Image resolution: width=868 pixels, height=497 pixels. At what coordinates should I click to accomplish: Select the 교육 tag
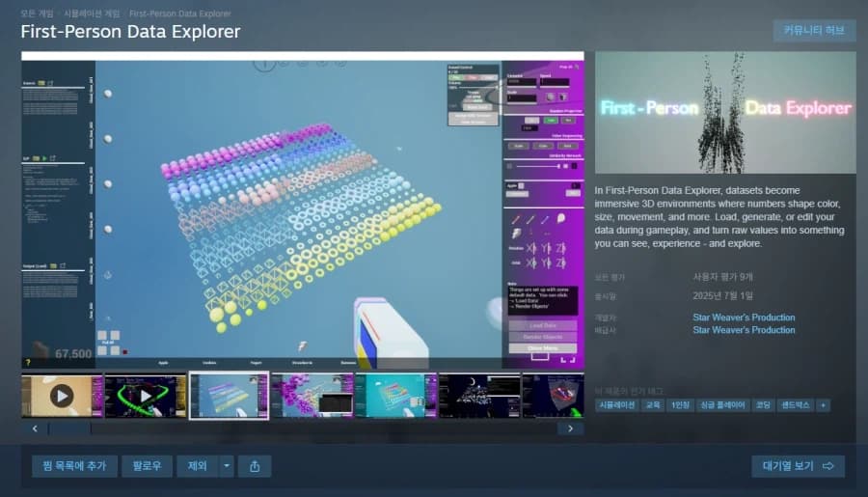click(x=653, y=405)
